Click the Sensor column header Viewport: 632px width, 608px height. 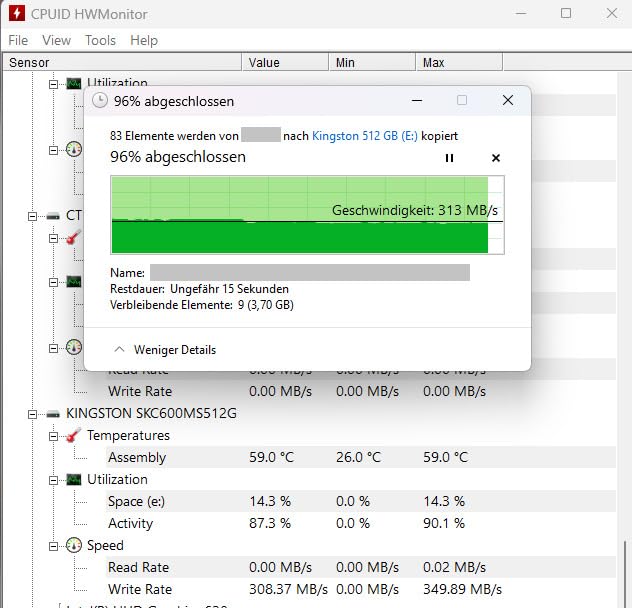122,62
